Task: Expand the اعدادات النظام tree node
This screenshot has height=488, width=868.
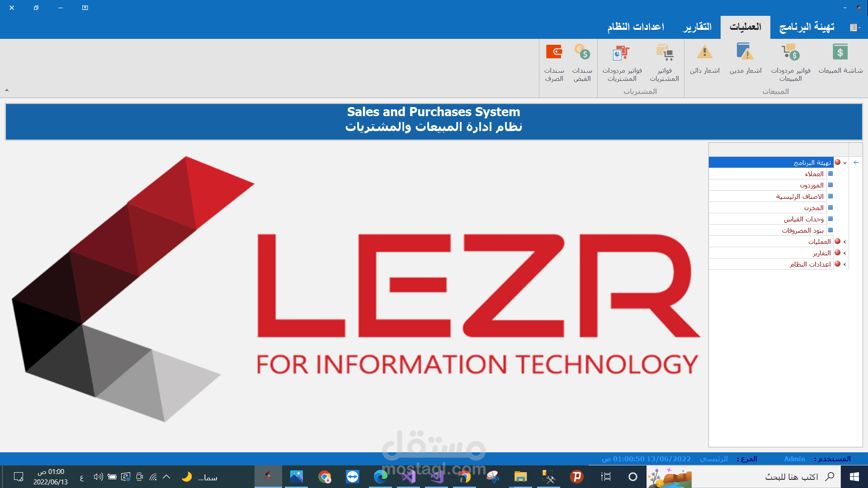Action: click(x=844, y=264)
